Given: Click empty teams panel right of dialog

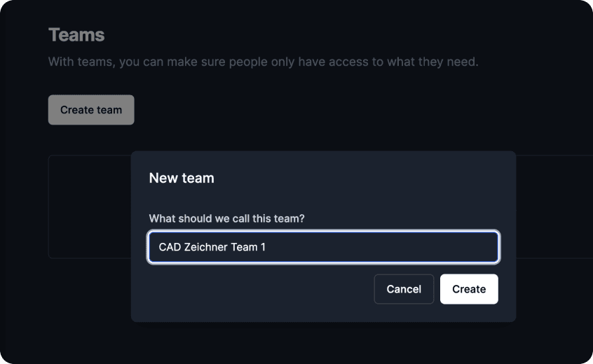Looking at the screenshot, I should [x=554, y=206].
